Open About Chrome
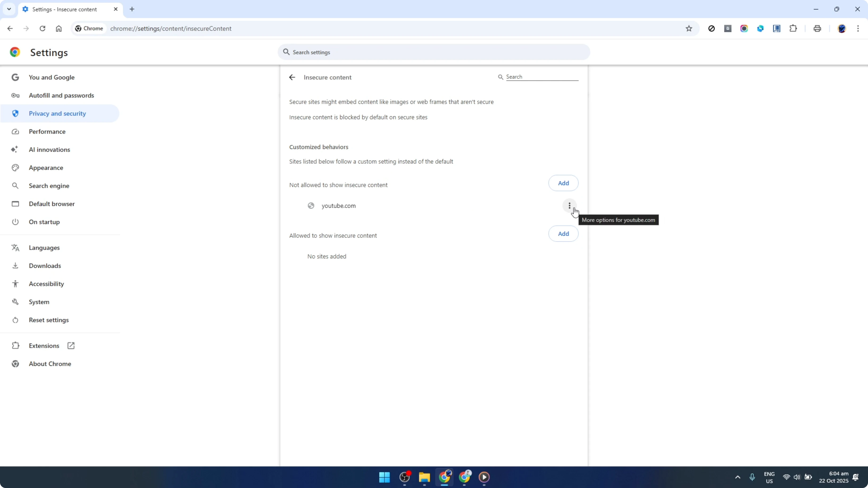 (50, 364)
